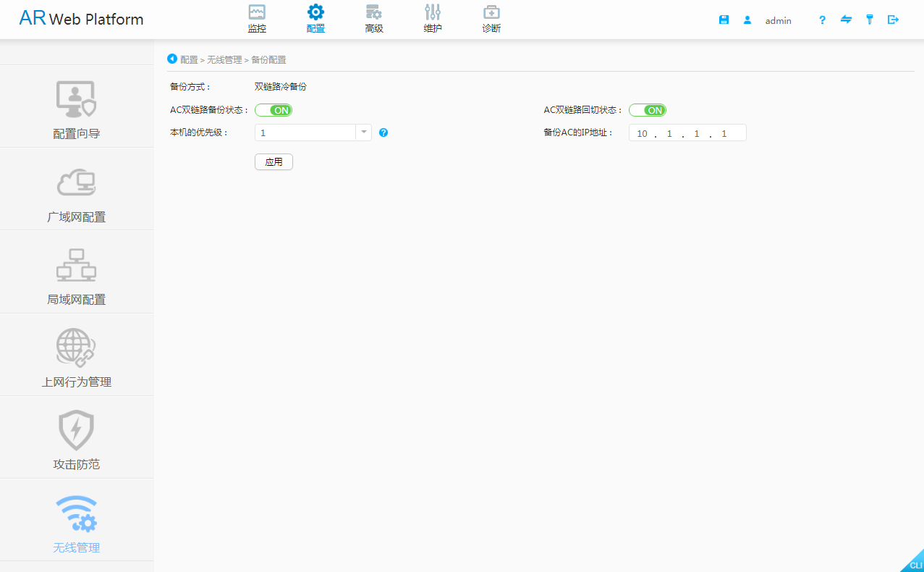Click 无线管理 link in breadcrumb
Viewport: 924px width, 572px height.
[224, 60]
